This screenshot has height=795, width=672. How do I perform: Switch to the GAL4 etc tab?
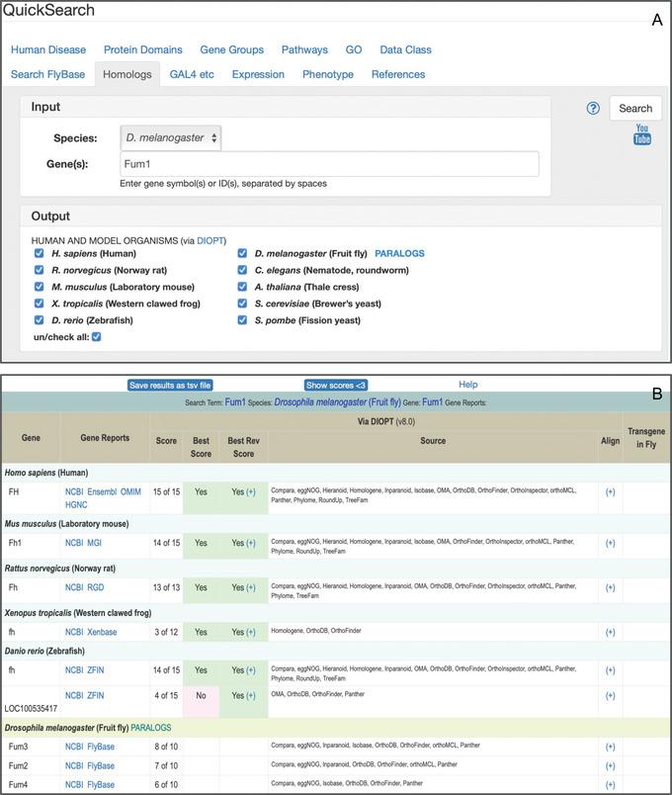pos(192,74)
